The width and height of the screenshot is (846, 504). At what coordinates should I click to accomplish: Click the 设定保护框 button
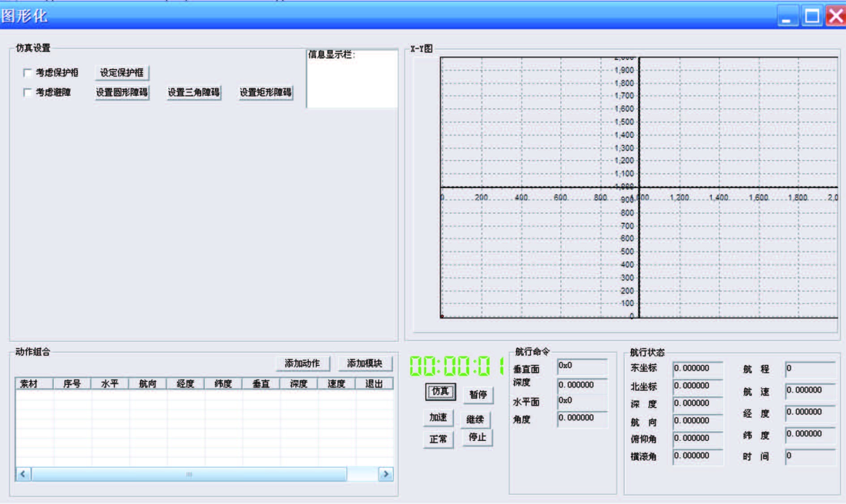click(x=122, y=72)
